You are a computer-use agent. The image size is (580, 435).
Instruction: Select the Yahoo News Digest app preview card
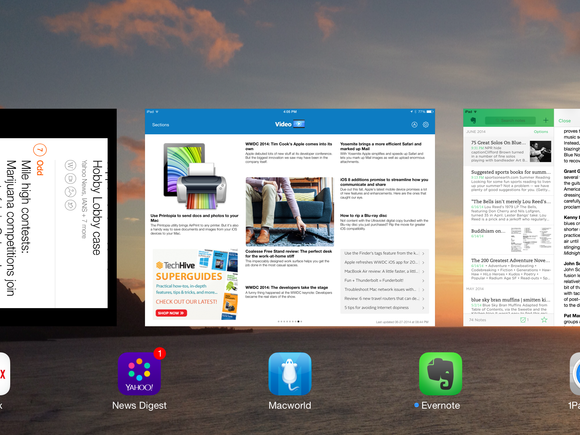point(58,218)
